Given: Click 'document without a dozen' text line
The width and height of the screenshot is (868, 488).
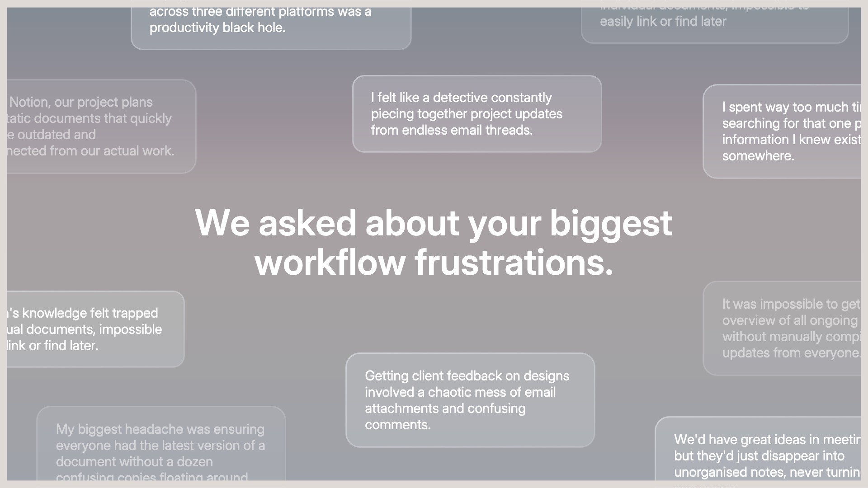Looking at the screenshot, I should click(x=134, y=462).
